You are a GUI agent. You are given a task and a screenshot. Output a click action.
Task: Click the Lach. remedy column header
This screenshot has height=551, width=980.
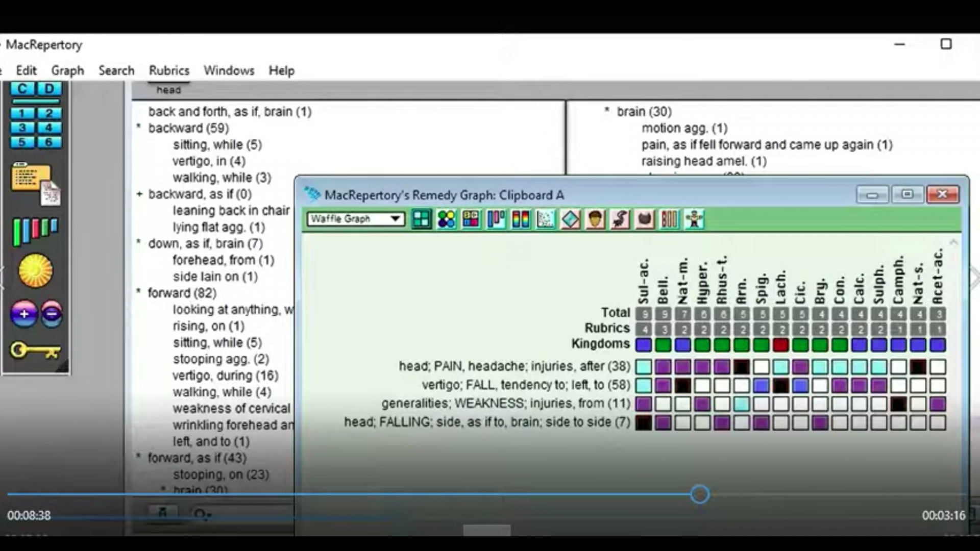click(780, 288)
